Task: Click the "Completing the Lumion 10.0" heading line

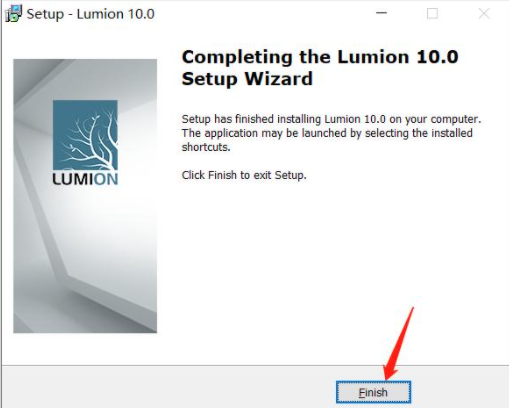Action: tap(320, 57)
